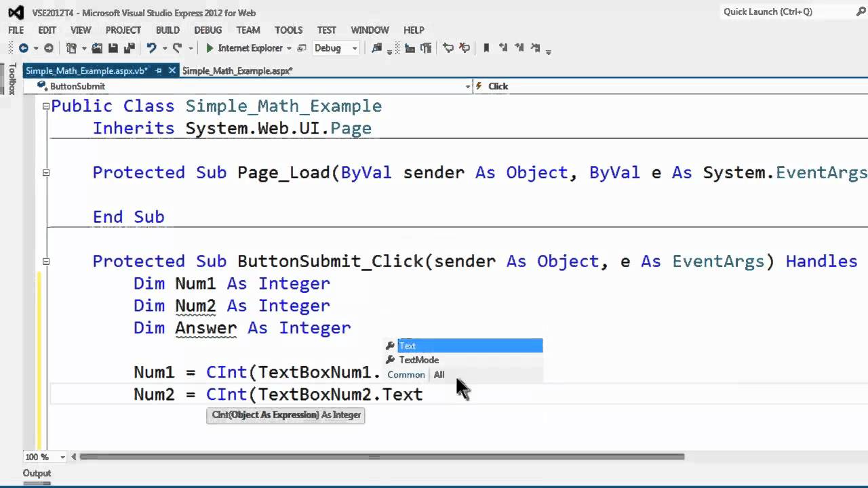
Task: Expand the Undo history dropdown arrow
Action: (x=164, y=48)
